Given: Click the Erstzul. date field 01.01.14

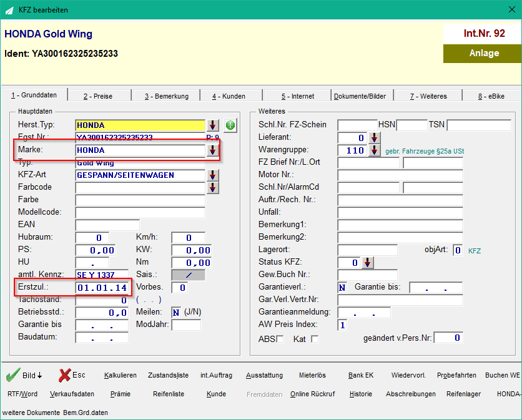Looking at the screenshot, I should [102, 288].
